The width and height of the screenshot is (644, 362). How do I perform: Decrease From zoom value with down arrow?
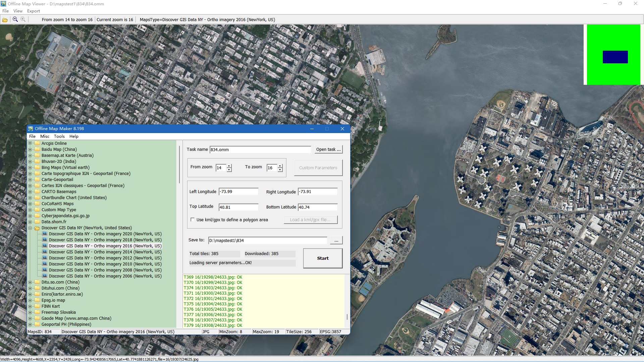pos(229,170)
